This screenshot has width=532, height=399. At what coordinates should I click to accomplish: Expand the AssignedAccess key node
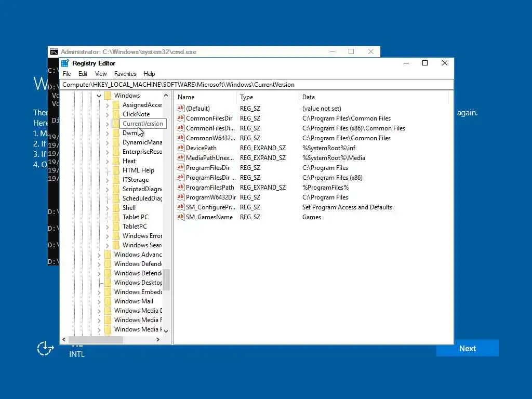pos(107,105)
